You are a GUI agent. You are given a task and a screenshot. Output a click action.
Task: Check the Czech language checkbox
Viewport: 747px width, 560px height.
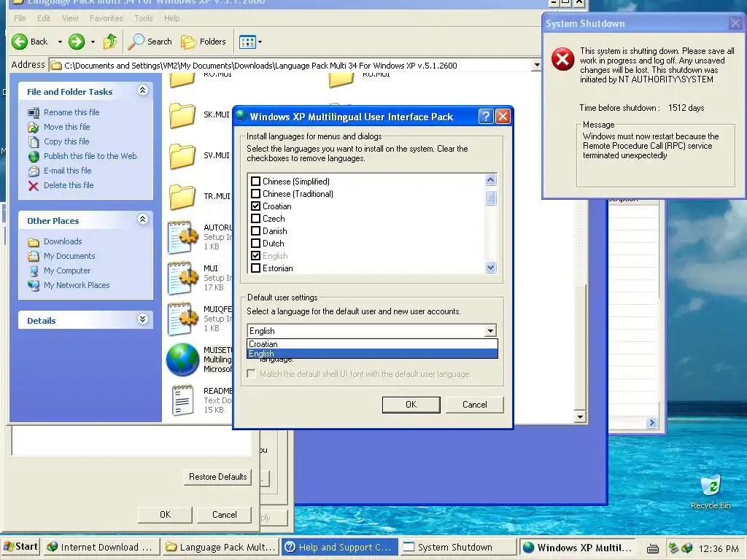(x=255, y=219)
